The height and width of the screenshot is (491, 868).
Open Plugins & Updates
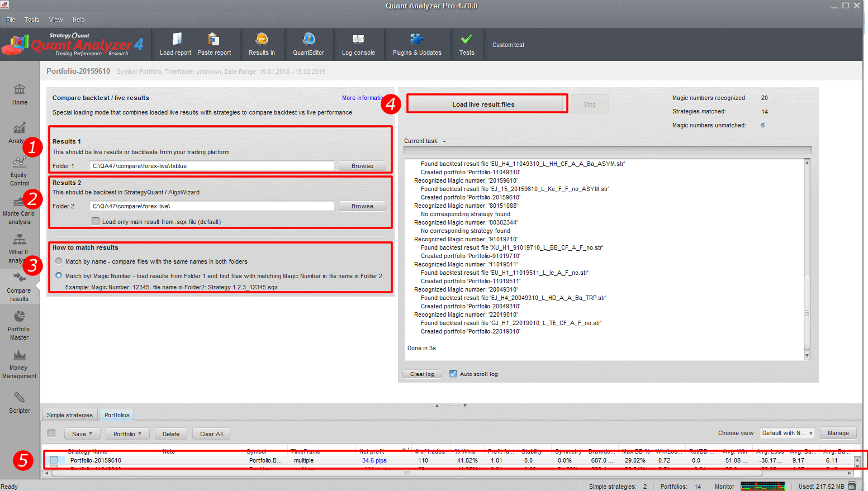tap(417, 45)
